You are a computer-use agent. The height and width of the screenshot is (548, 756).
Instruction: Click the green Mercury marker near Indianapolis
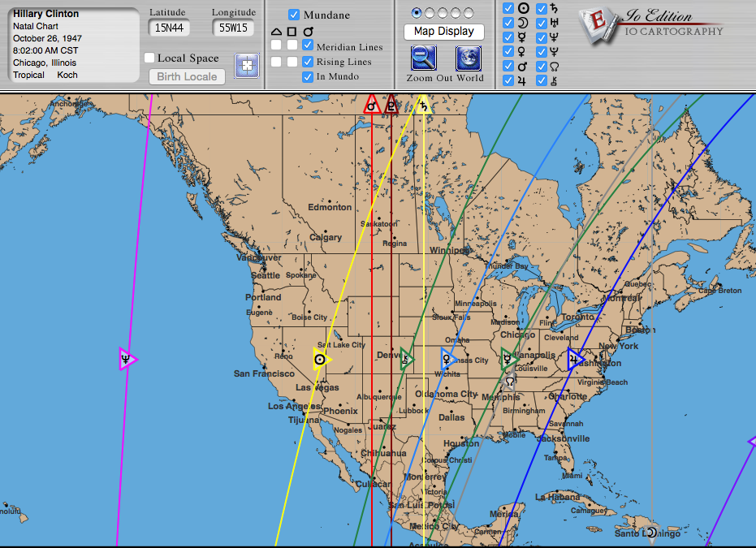point(508,358)
